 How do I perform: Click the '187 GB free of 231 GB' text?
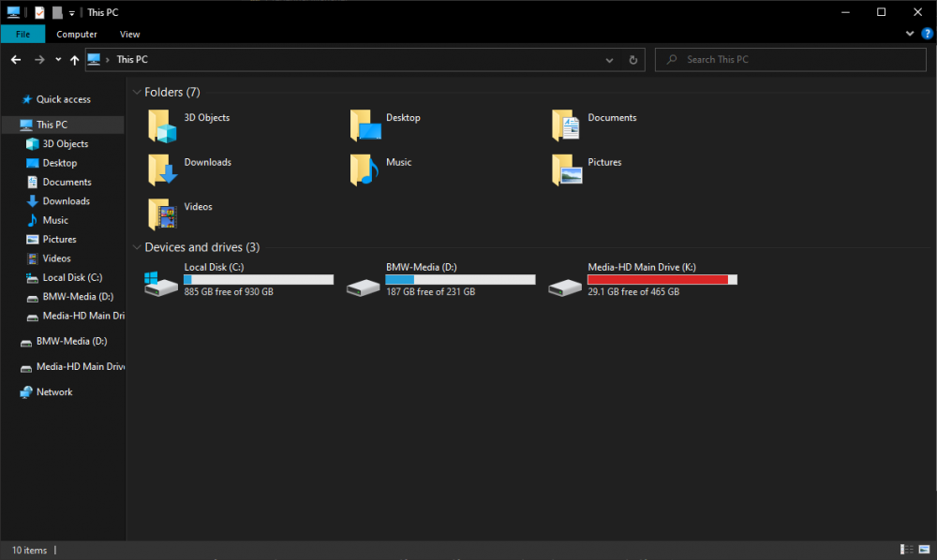[x=431, y=292]
